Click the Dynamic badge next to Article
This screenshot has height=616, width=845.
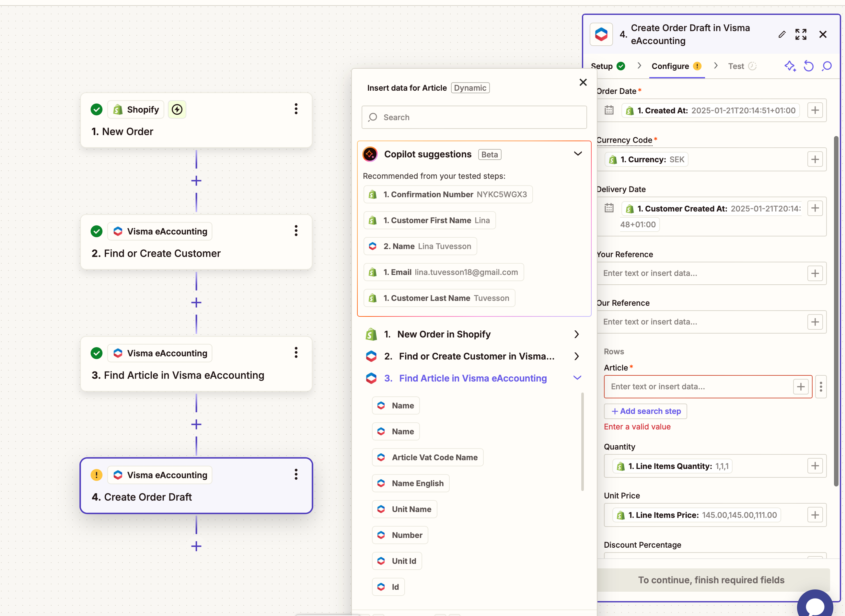click(470, 88)
